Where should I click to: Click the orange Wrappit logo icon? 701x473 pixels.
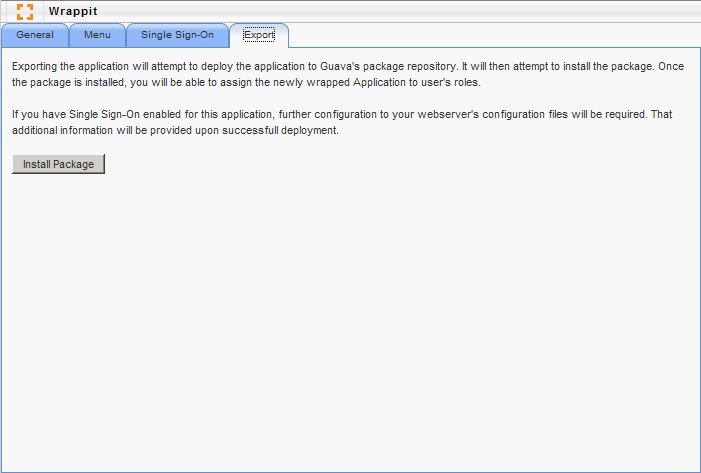coord(25,11)
